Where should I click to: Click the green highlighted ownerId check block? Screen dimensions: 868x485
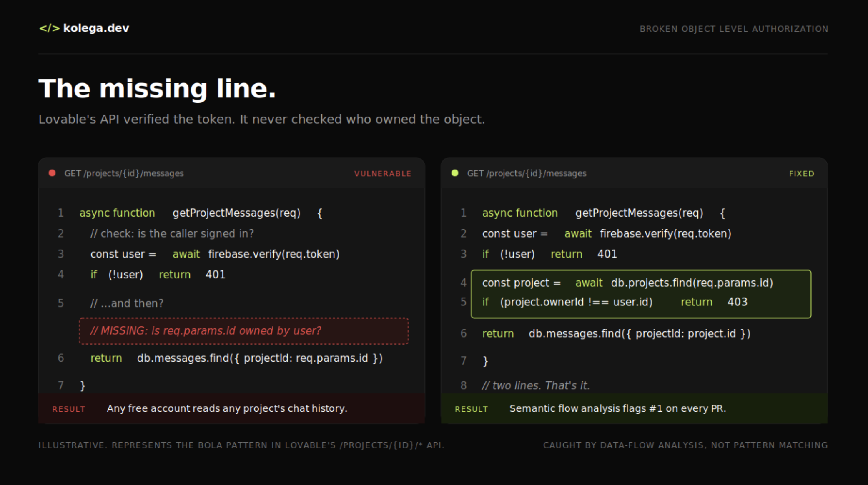point(641,294)
